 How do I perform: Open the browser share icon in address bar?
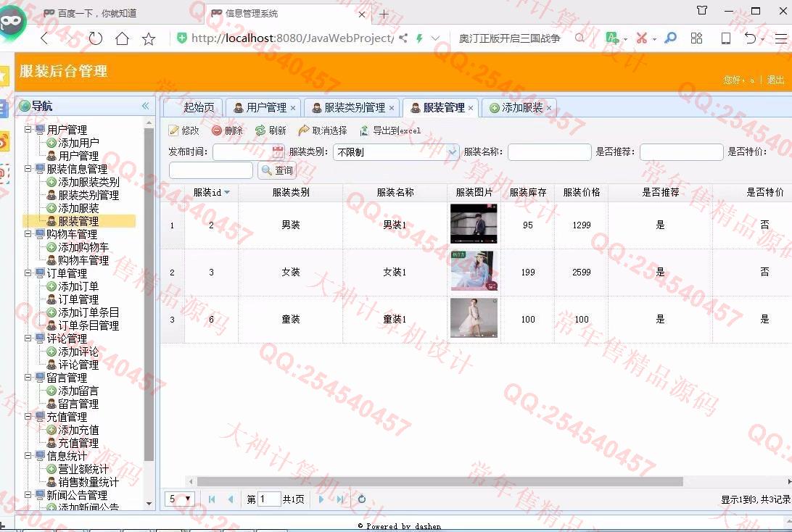pos(403,38)
